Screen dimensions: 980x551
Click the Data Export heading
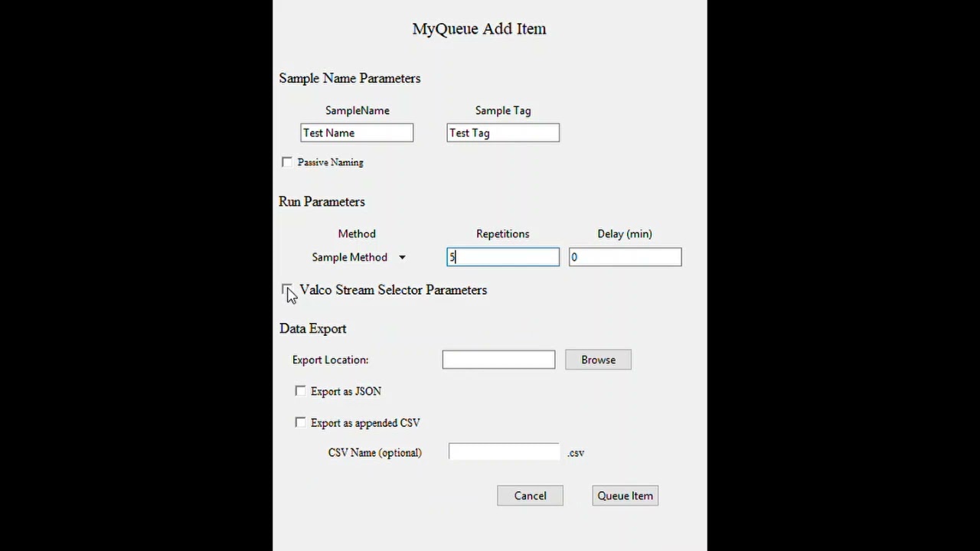(313, 329)
